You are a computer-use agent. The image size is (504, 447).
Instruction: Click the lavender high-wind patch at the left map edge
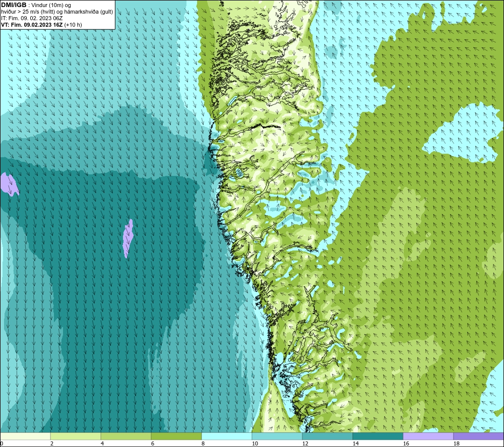[9, 184]
